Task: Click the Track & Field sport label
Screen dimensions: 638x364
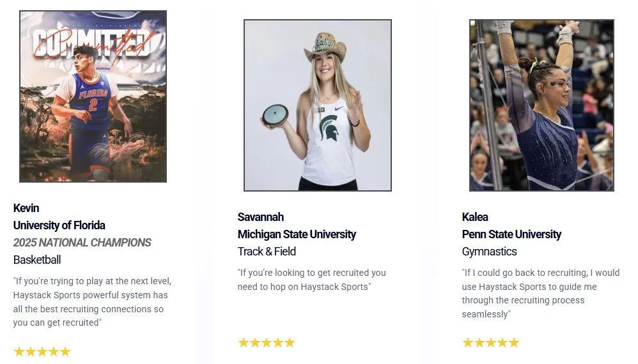Action: 267,252
